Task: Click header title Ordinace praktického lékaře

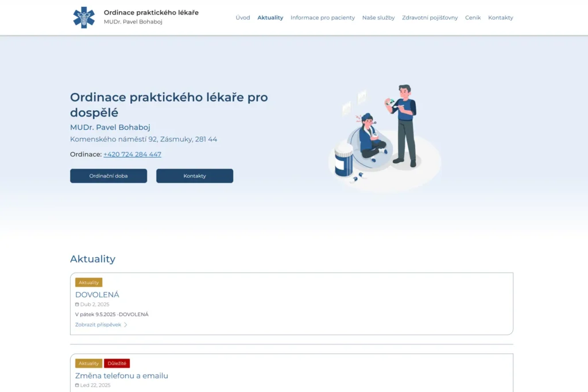Action: tap(151, 13)
